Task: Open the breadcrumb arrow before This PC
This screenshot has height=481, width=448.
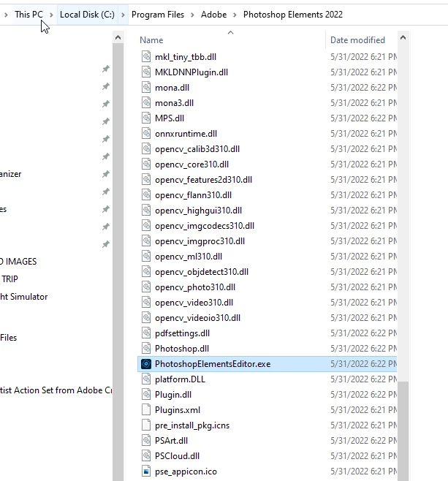Action: pyautogui.click(x=6, y=15)
